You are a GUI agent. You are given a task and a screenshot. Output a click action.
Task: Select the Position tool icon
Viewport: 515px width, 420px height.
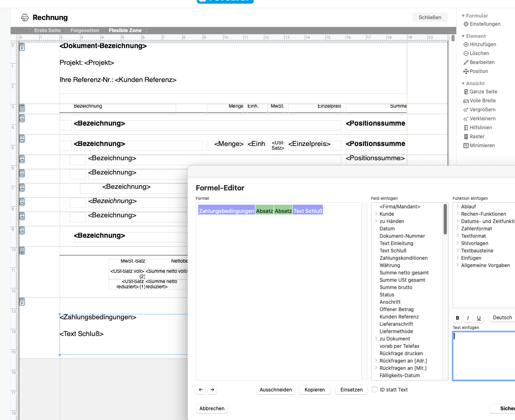(466, 71)
